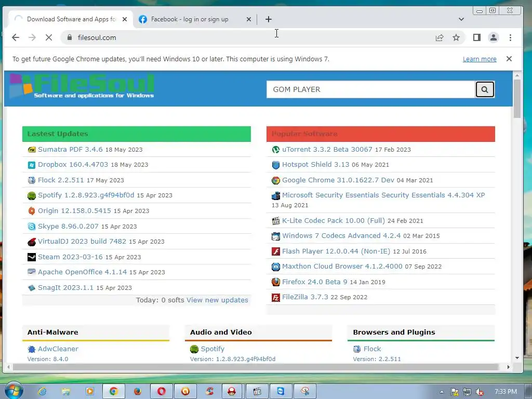Image resolution: width=532 pixels, height=399 pixels.
Task: Open the Flock link under Browsers and Plugins
Action: pos(372,349)
